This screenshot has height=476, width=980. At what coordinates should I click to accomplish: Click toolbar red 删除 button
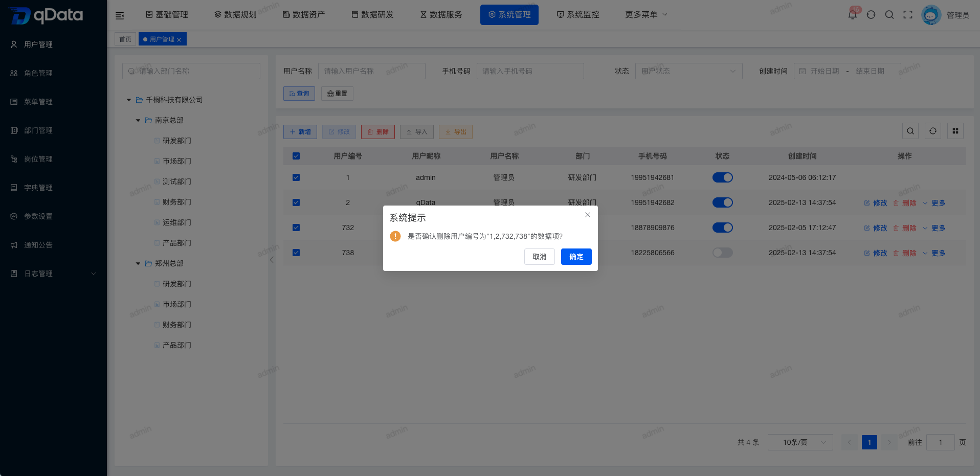pos(378,132)
